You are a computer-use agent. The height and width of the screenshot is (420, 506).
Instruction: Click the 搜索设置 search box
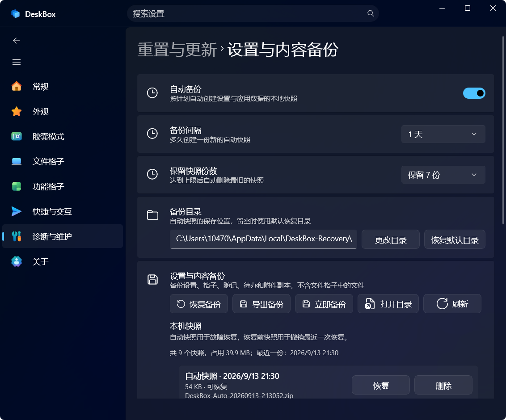tap(253, 13)
